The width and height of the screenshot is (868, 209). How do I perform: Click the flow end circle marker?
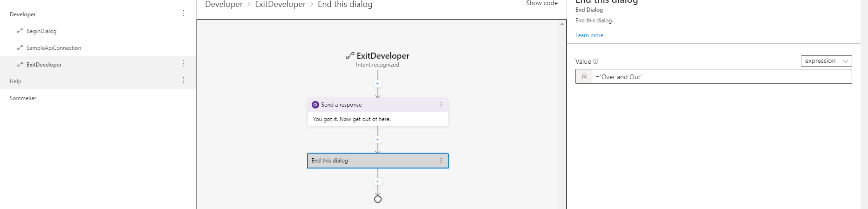point(378,199)
